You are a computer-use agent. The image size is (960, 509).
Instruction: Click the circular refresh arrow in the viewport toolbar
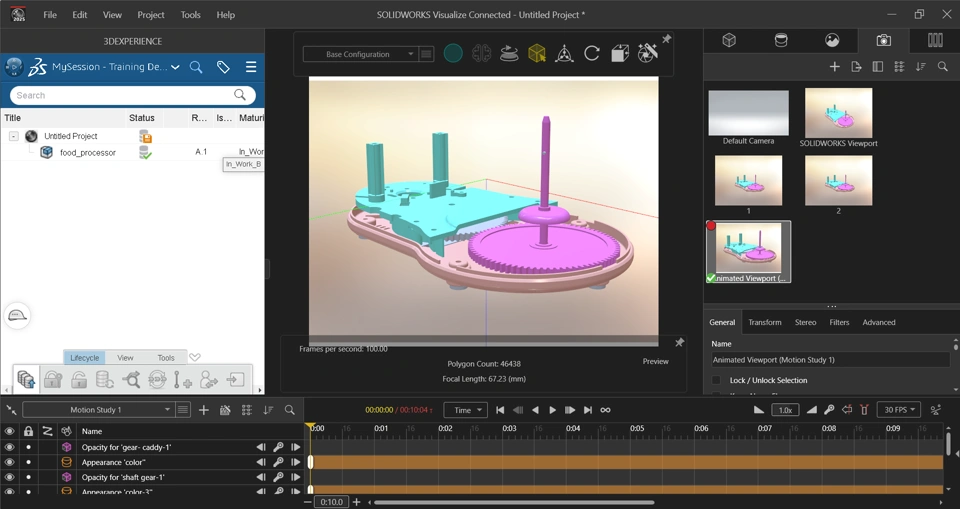click(592, 54)
